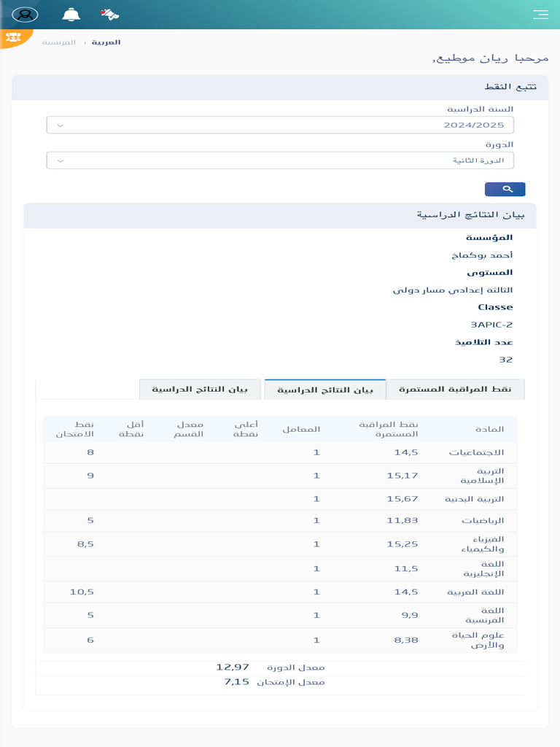Click the نقط الامتحان column header

pos(75,429)
